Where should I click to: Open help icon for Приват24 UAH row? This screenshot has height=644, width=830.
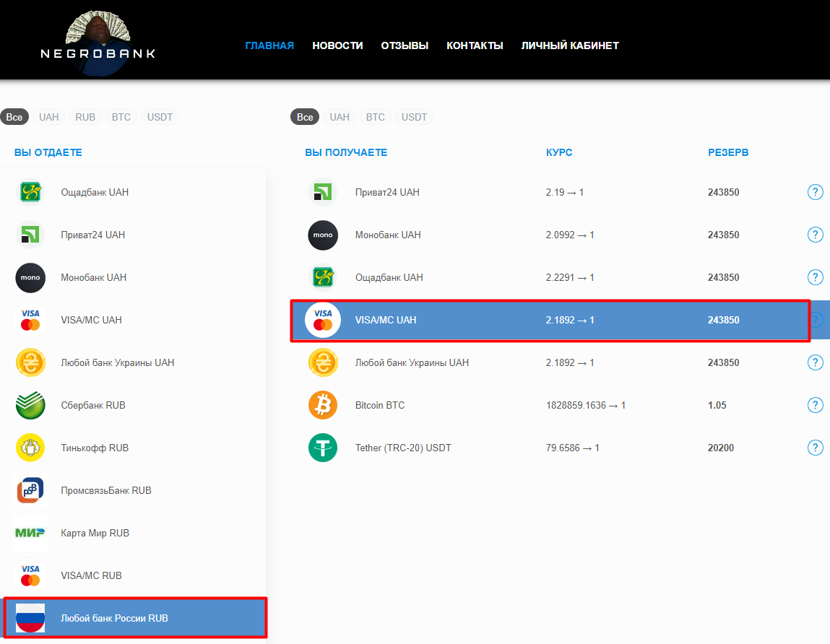click(x=815, y=192)
